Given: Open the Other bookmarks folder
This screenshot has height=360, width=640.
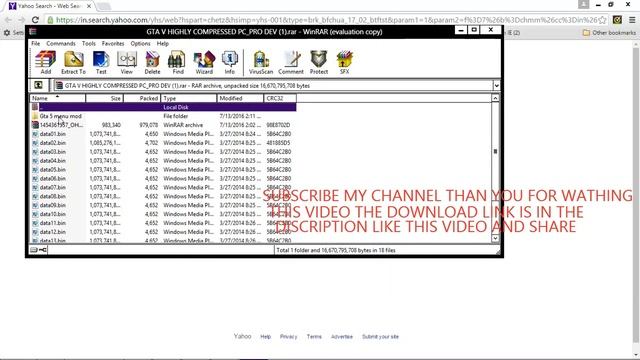Looking at the screenshot, I should point(609,32).
